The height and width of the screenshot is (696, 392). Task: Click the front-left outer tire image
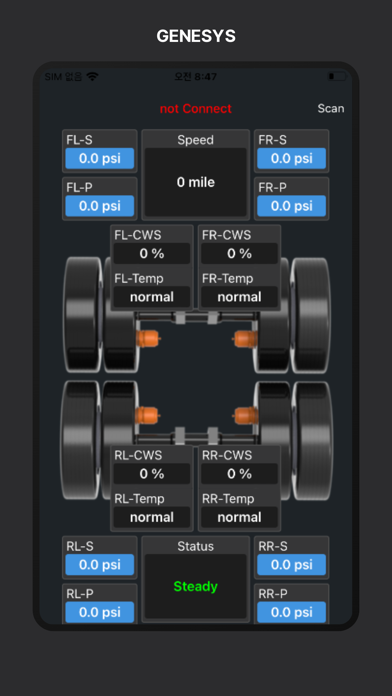click(83, 314)
